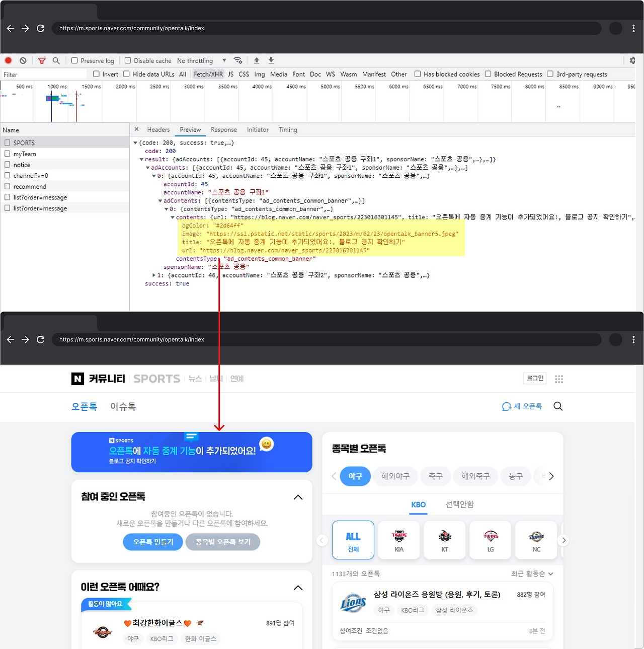Check Has blocked cookies
This screenshot has height=649, width=644.
click(x=418, y=74)
